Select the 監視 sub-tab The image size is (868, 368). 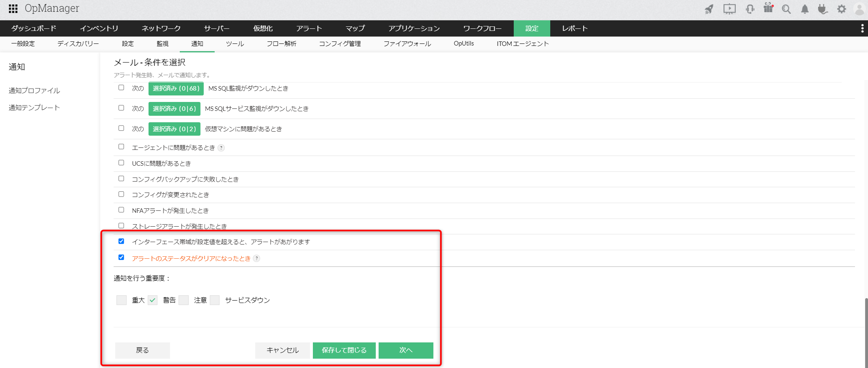coord(163,44)
